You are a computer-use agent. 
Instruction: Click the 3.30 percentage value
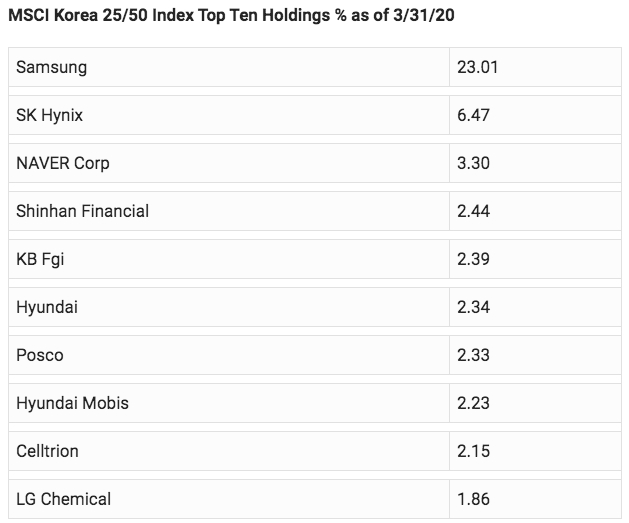473,163
